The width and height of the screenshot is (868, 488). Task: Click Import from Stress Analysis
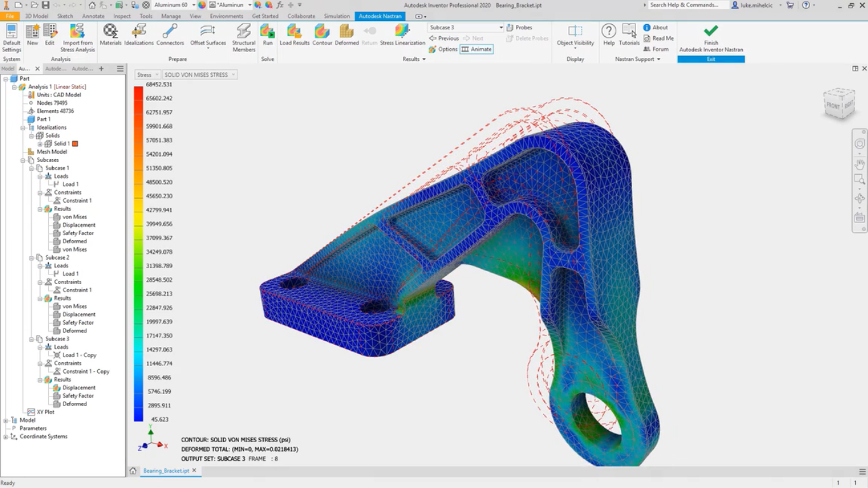(78, 37)
